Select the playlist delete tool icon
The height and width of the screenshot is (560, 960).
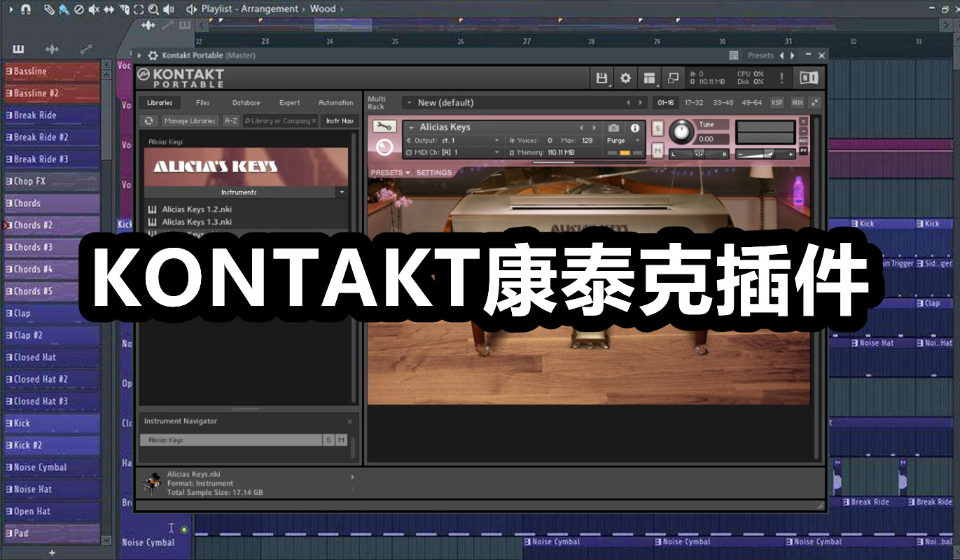[x=78, y=9]
